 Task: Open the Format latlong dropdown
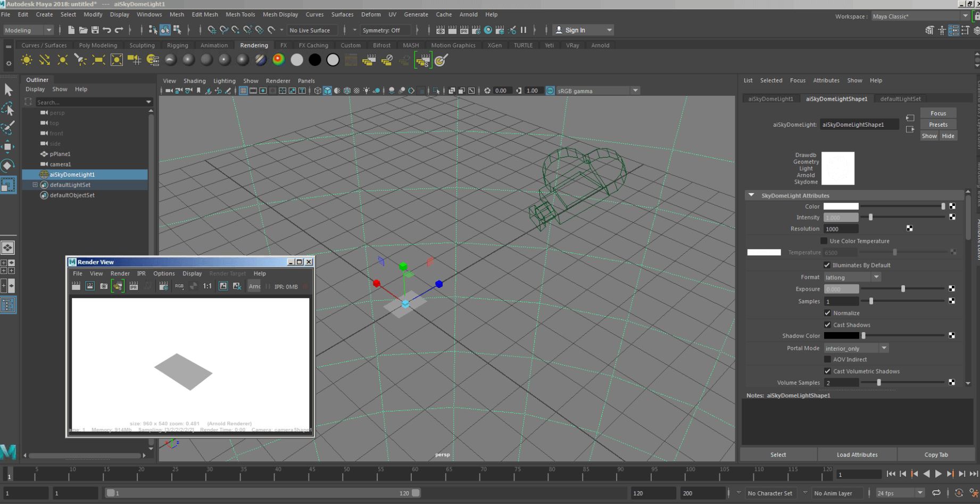(x=852, y=277)
